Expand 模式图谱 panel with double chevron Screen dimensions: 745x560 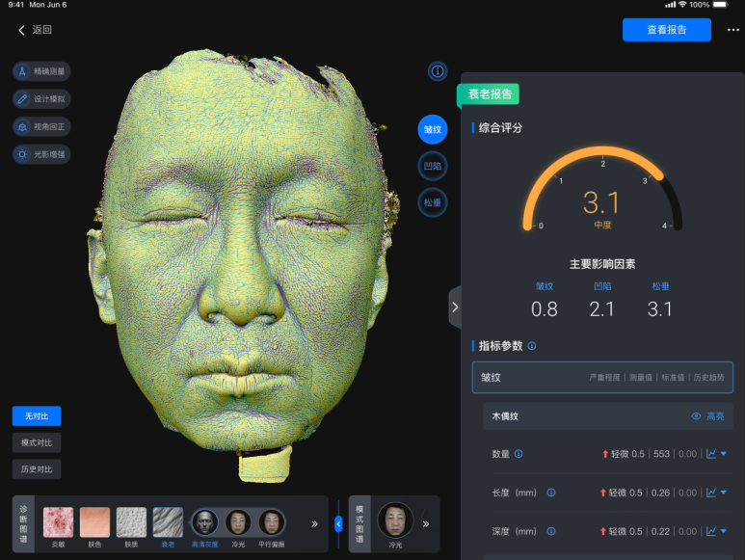pyautogui.click(x=426, y=524)
